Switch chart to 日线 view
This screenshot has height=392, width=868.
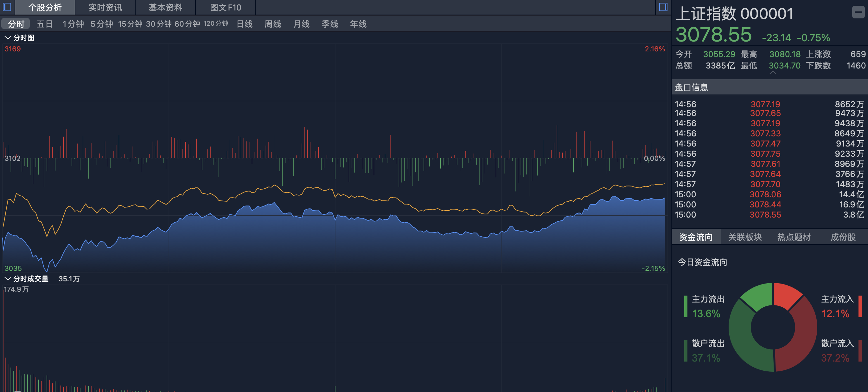click(x=244, y=24)
